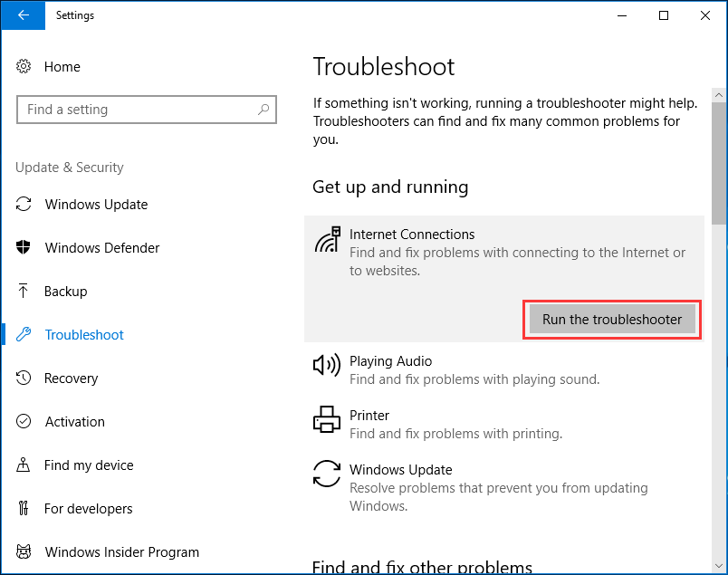Minimize the Settings window

[622, 15]
